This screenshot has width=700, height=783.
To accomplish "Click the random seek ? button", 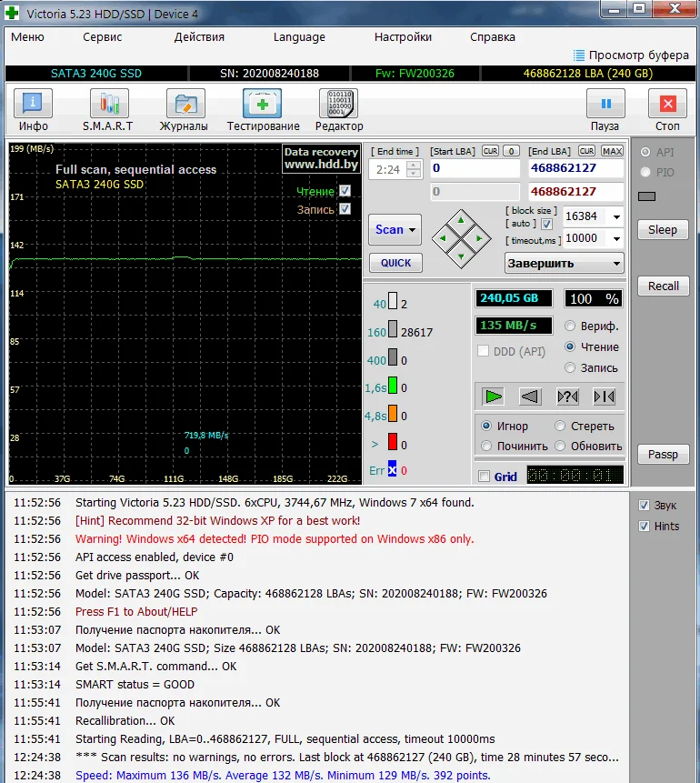I will click(x=567, y=397).
